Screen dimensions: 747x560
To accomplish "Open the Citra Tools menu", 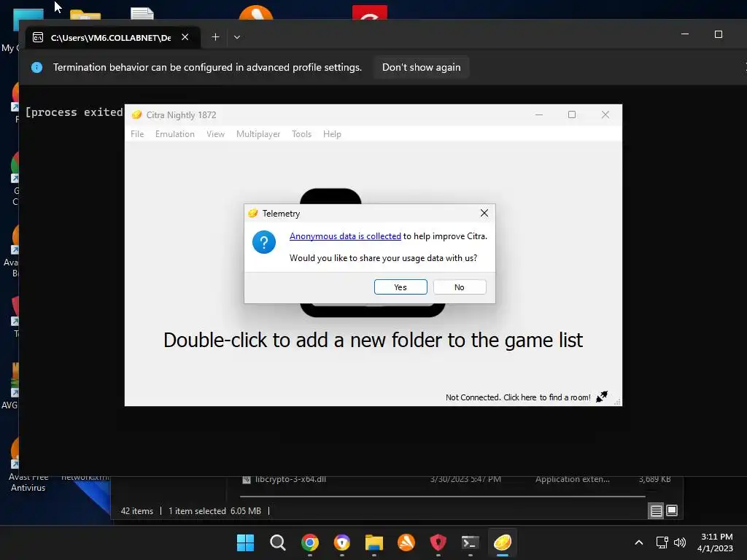I will tap(301, 134).
